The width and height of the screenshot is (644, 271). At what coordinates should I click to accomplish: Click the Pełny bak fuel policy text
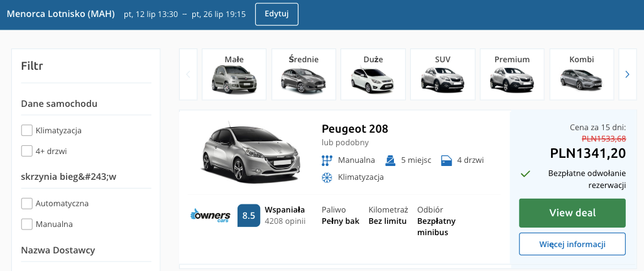click(341, 221)
